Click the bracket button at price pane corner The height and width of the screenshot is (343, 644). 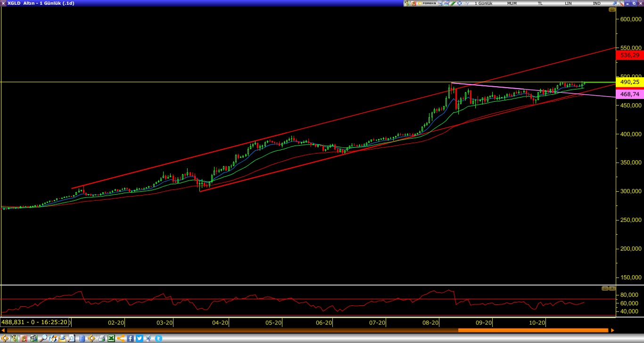click(x=612, y=9)
